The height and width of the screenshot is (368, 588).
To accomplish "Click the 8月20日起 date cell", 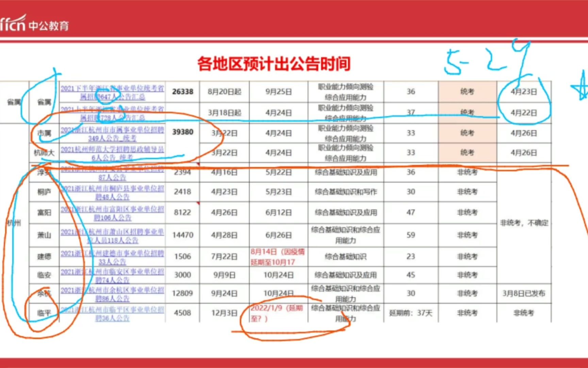I will [x=225, y=92].
